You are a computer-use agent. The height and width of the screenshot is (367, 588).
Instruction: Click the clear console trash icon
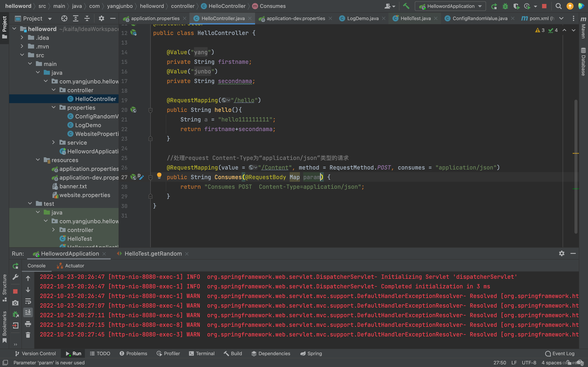tap(28, 335)
